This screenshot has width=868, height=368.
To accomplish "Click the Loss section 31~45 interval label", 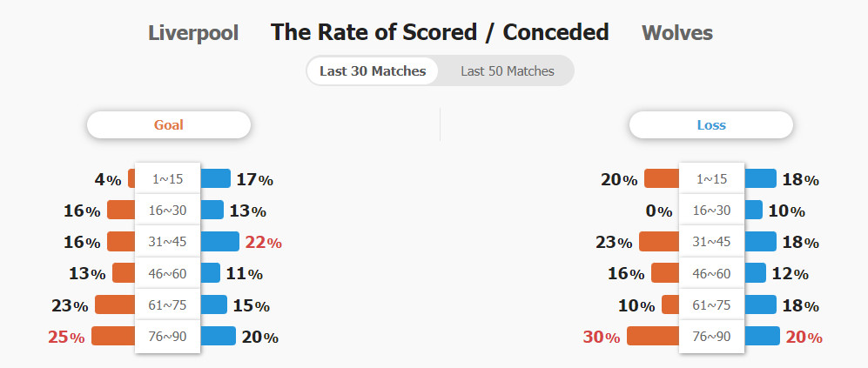I will tap(711, 242).
